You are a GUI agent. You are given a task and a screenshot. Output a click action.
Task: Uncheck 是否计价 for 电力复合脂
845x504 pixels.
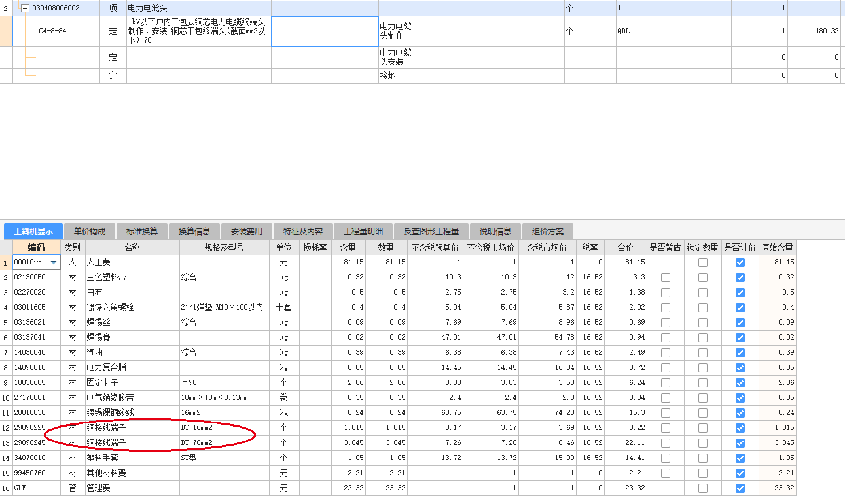tap(740, 367)
